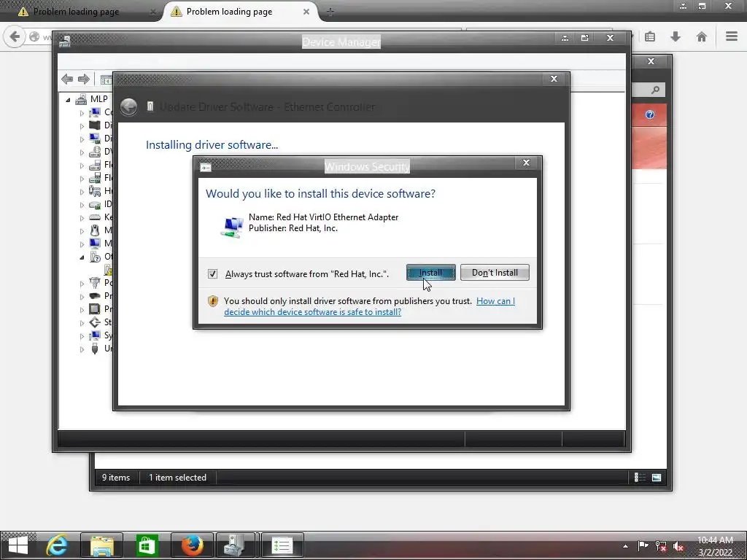747x560 pixels.
Task: Click the blue help icon in Explorer window
Action: click(650, 114)
